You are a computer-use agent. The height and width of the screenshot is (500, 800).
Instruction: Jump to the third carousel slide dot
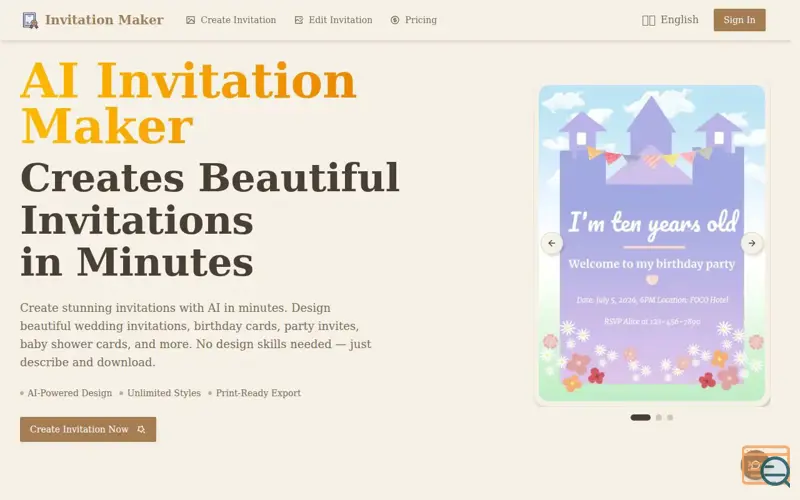pos(670,417)
